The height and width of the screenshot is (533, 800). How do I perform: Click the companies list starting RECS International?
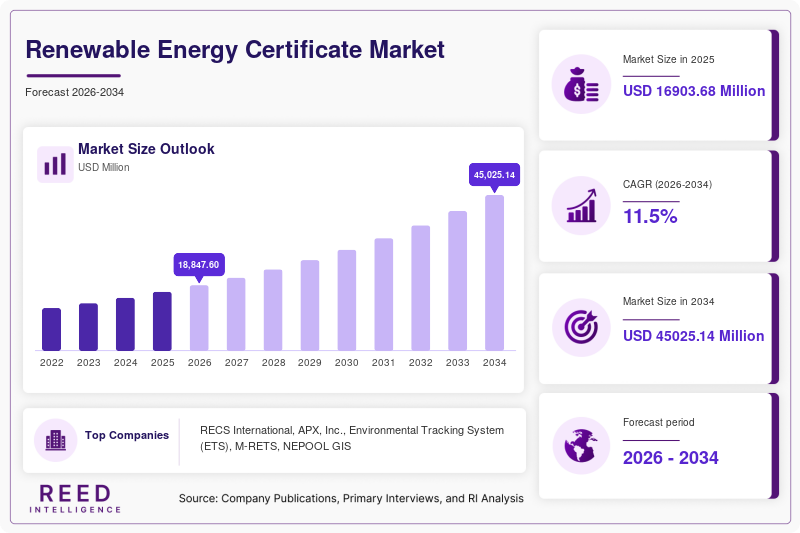[352, 438]
